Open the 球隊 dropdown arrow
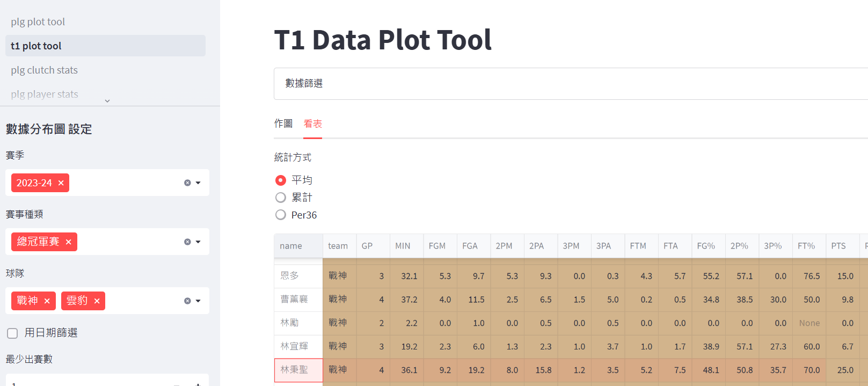This screenshot has height=386, width=868. click(x=198, y=301)
